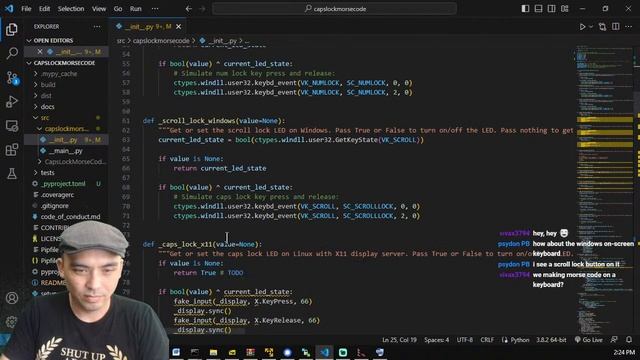
Task: Open Remote Explorer in activity bar
Action: (12, 126)
